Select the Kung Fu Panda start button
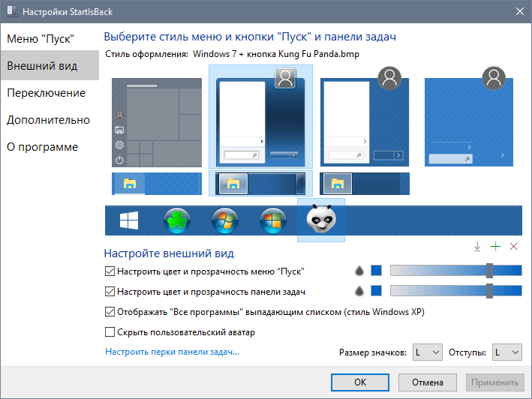Viewport: 532px width, 399px height. coord(321,220)
